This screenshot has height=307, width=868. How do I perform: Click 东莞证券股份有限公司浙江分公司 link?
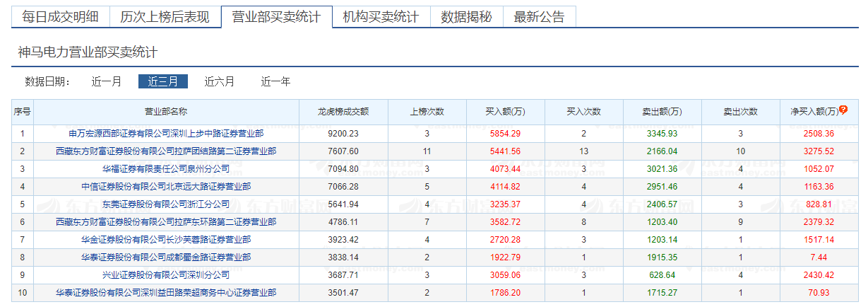point(166,204)
